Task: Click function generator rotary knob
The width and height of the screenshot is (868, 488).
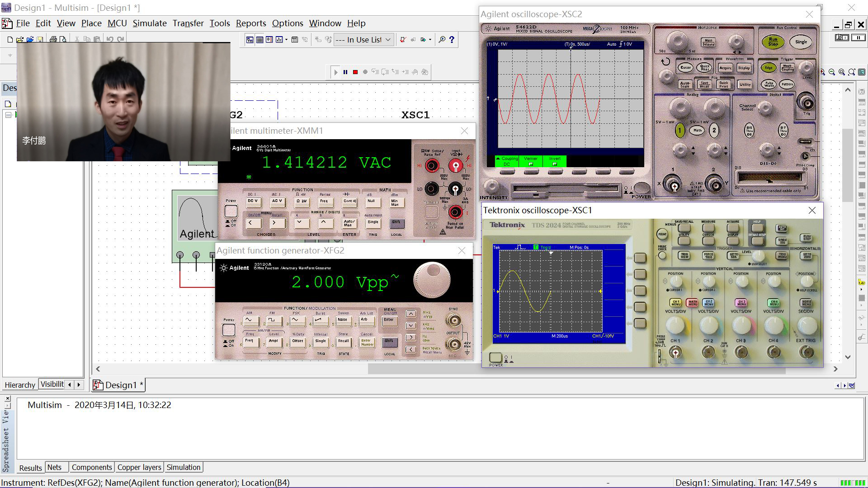Action: (432, 280)
